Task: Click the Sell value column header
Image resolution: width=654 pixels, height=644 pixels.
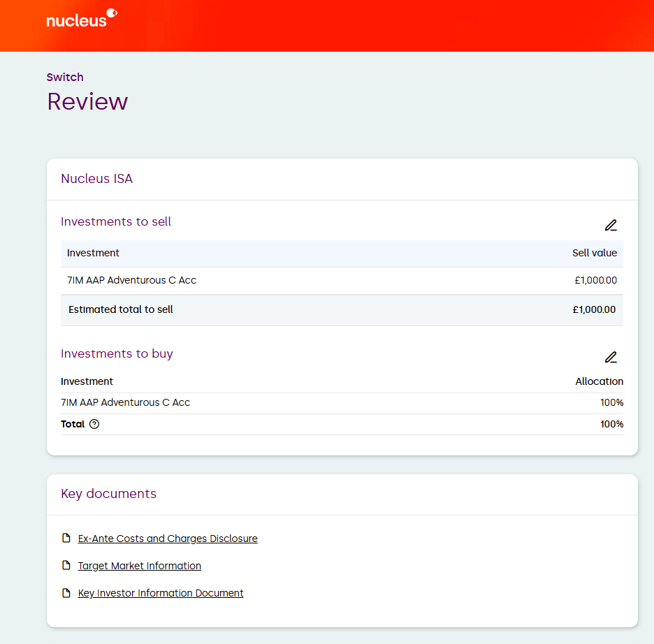Action: [x=594, y=253]
